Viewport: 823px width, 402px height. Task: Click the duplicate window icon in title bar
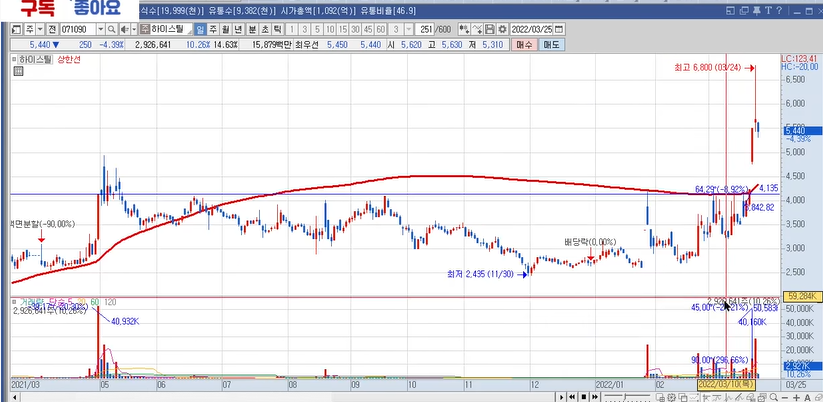pos(744,11)
